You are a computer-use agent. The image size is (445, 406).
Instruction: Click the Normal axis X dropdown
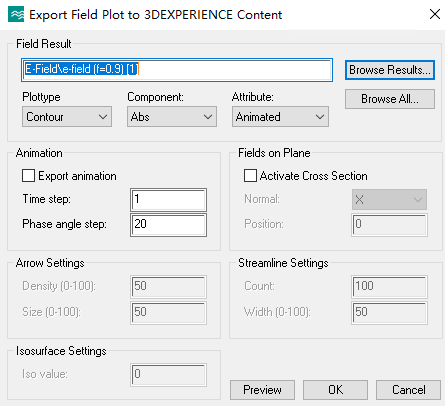click(389, 200)
